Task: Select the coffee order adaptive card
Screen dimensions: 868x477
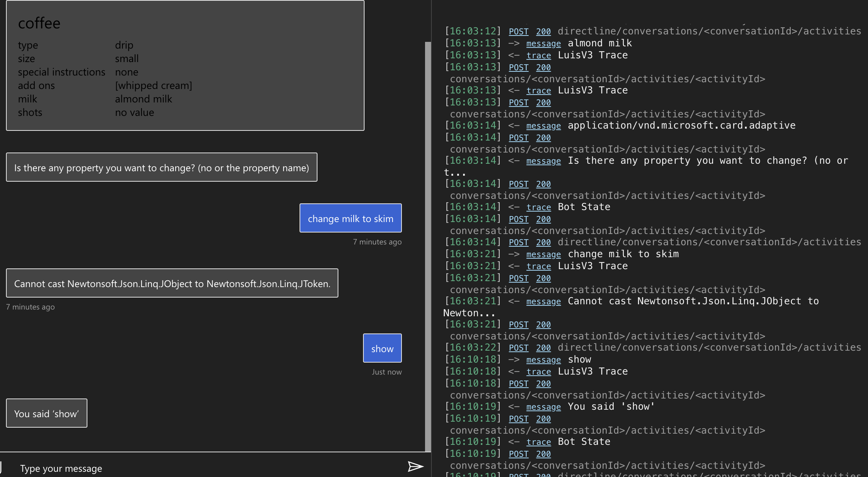Action: point(185,65)
